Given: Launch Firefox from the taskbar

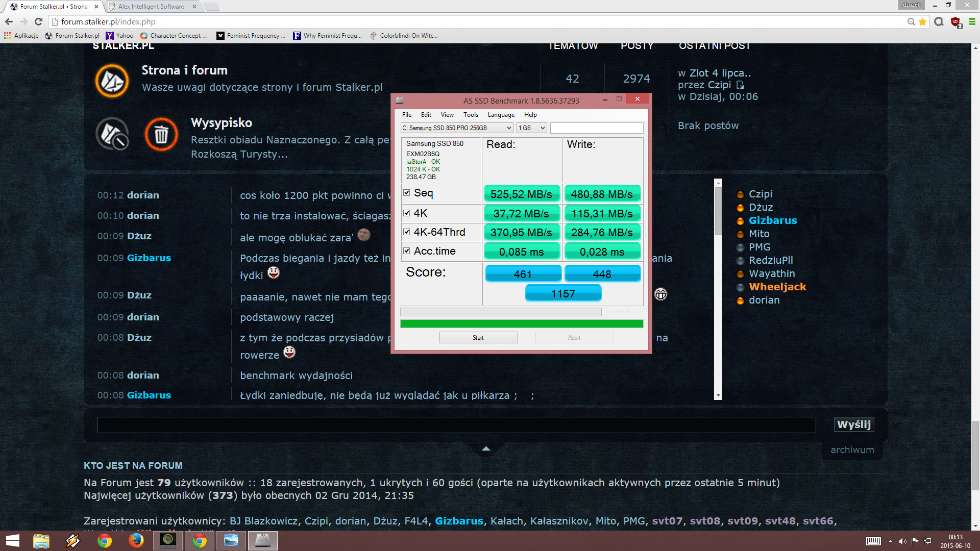Looking at the screenshot, I should 136,541.
